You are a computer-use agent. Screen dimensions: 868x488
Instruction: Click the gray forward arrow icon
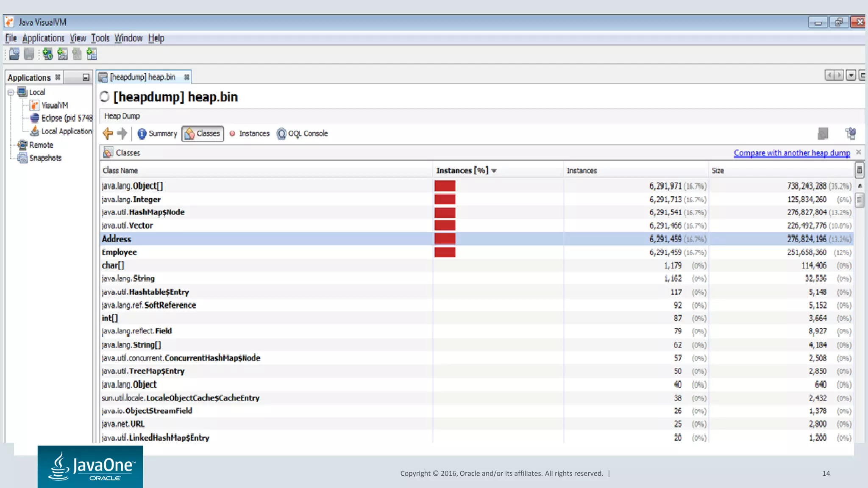pos(122,133)
